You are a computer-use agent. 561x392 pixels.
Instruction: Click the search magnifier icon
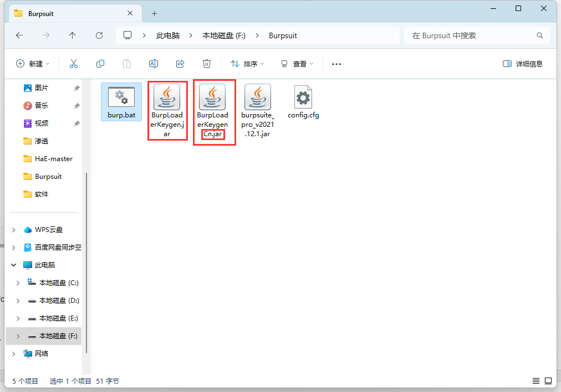[x=540, y=35]
